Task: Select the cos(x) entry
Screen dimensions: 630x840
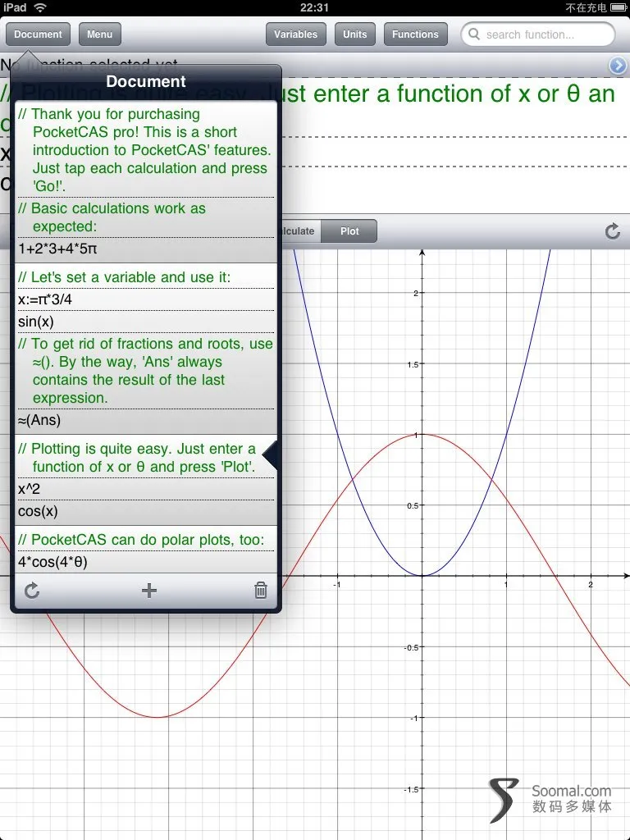Action: [146, 511]
